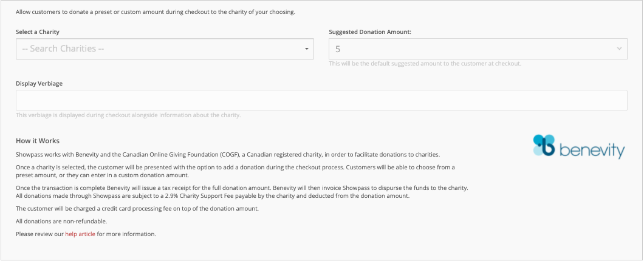Open the help article link
Image resolution: width=644 pixels, height=261 pixels.
80,234
